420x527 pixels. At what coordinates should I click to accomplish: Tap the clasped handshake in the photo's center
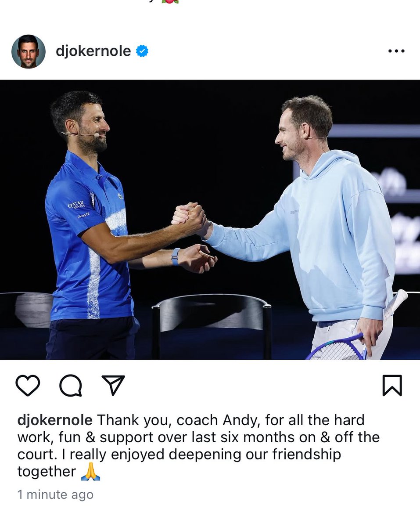190,216
